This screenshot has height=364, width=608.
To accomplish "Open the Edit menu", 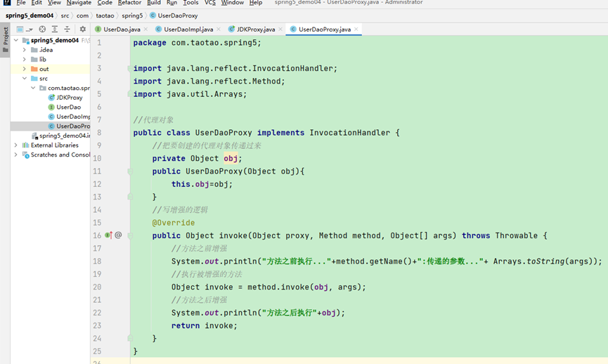I will 37,2.
